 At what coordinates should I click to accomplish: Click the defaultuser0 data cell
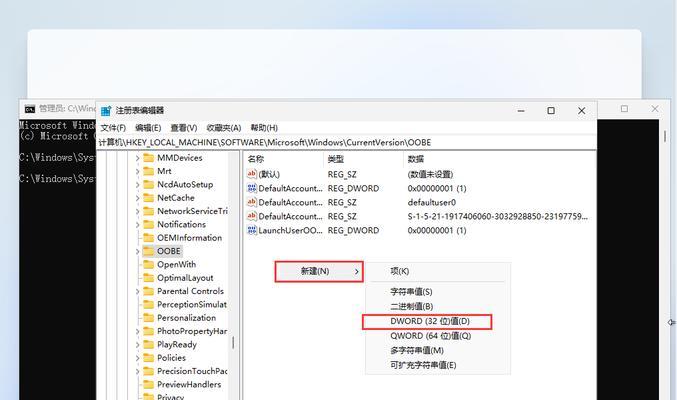coord(431,203)
